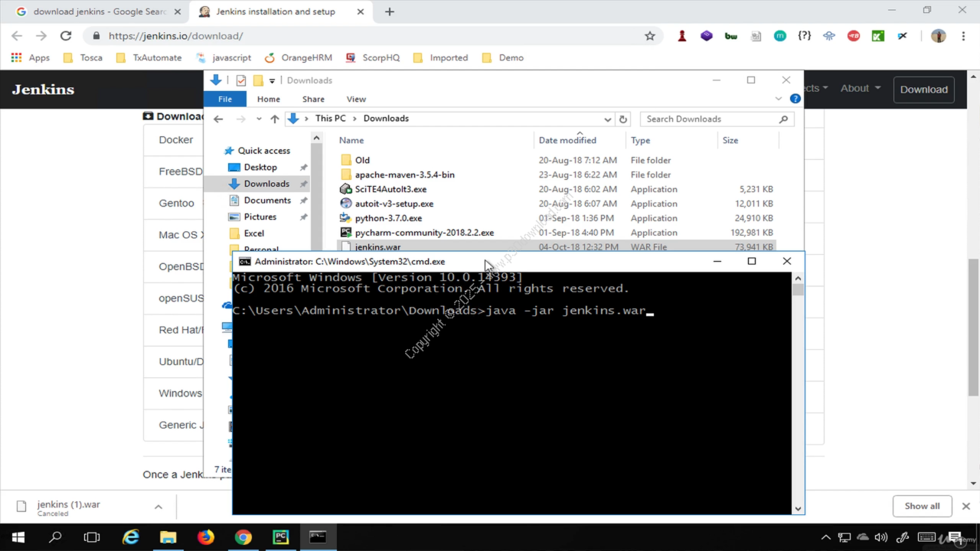This screenshot has width=980, height=551.
Task: Click This PC in the breadcrumb path
Action: [x=330, y=119]
